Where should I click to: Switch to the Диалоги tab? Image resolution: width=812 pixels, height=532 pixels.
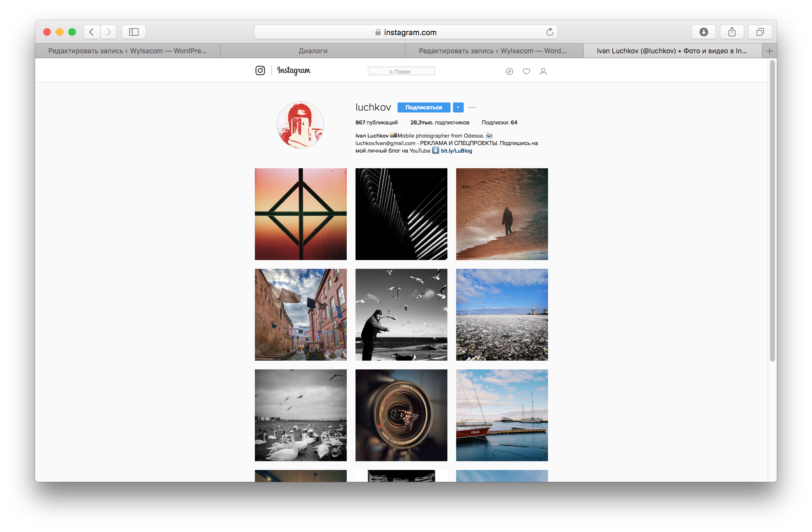(x=313, y=51)
